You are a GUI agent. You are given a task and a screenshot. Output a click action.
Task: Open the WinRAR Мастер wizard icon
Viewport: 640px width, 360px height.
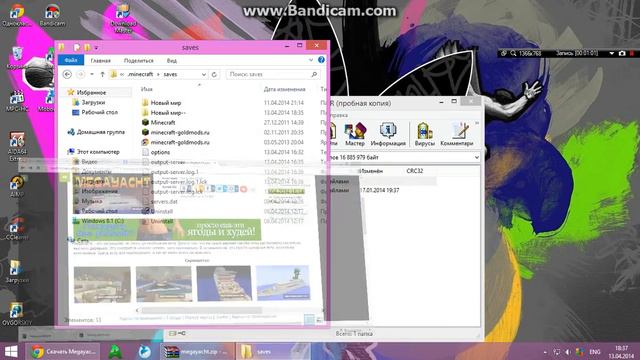point(354,134)
